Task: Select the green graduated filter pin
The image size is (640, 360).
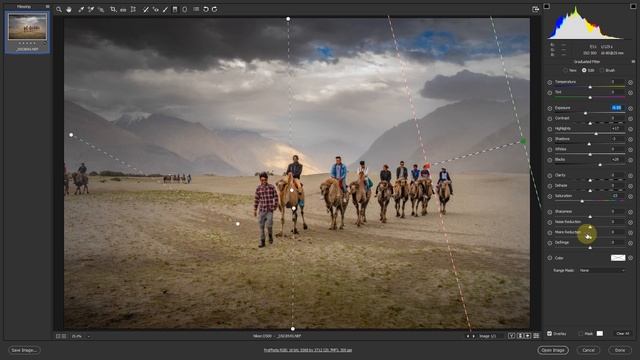Action: (523, 141)
